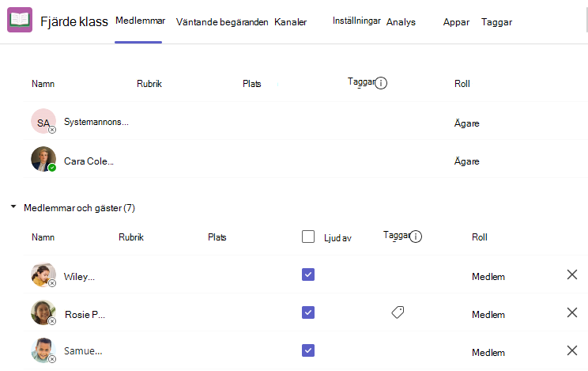Image resolution: width=588 pixels, height=371 pixels.
Task: Open the Kanaler tab
Action: click(x=290, y=22)
